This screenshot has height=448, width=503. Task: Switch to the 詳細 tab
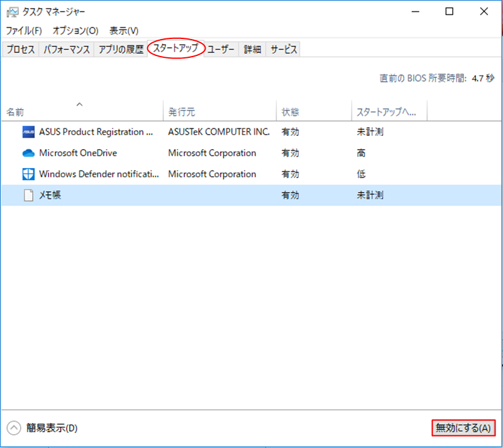[252, 50]
